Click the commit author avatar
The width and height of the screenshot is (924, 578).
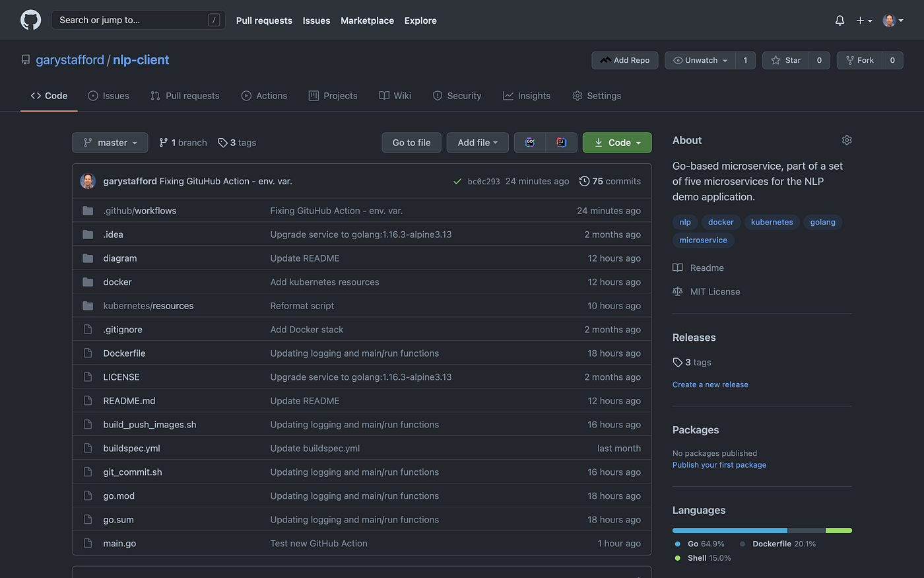[88, 181]
